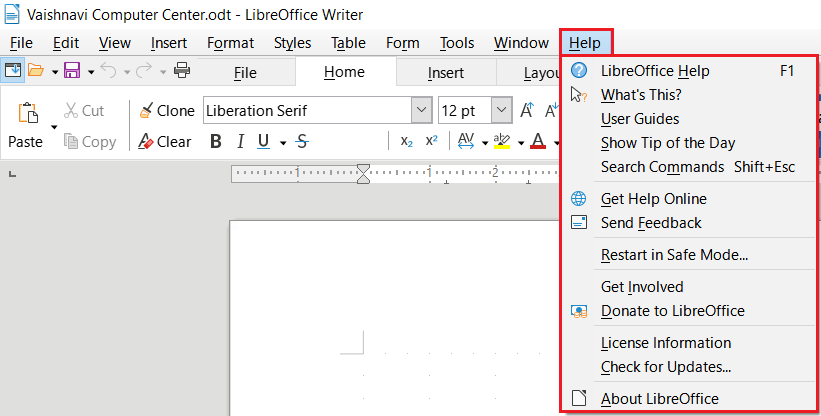Open the Format menu

pos(230,43)
